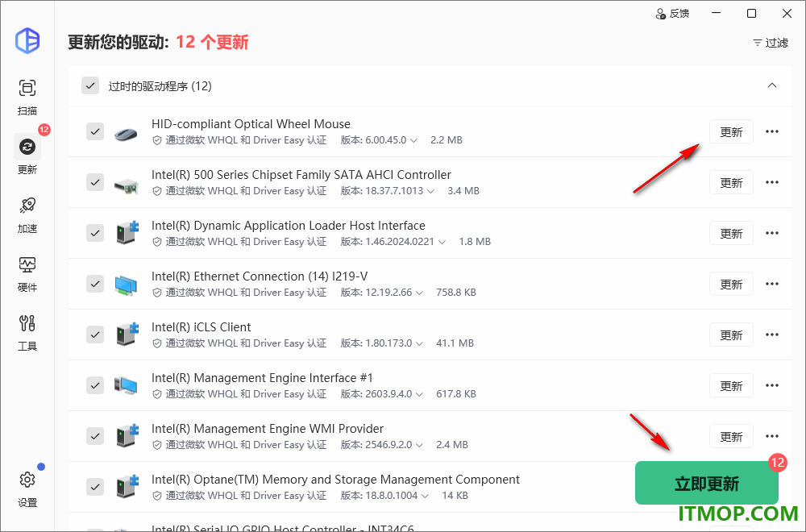806x532 pixels.
Task: Open the 加速 boost section
Action: click(x=27, y=215)
